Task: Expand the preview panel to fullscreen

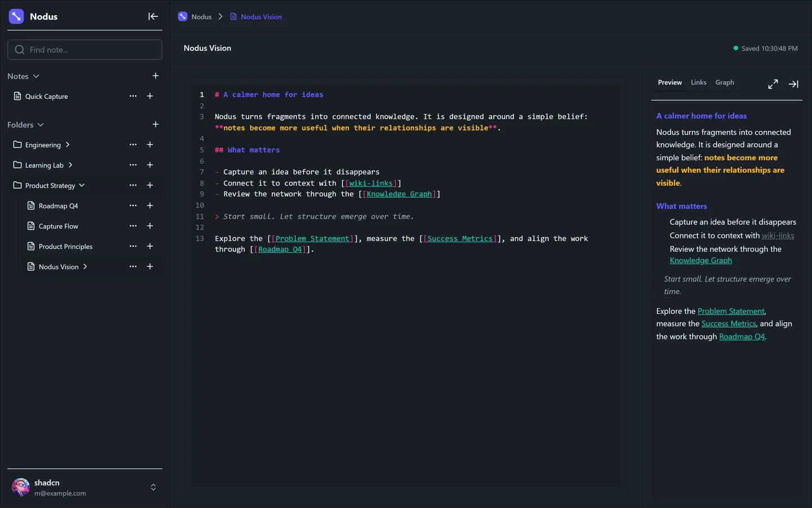Action: (773, 84)
